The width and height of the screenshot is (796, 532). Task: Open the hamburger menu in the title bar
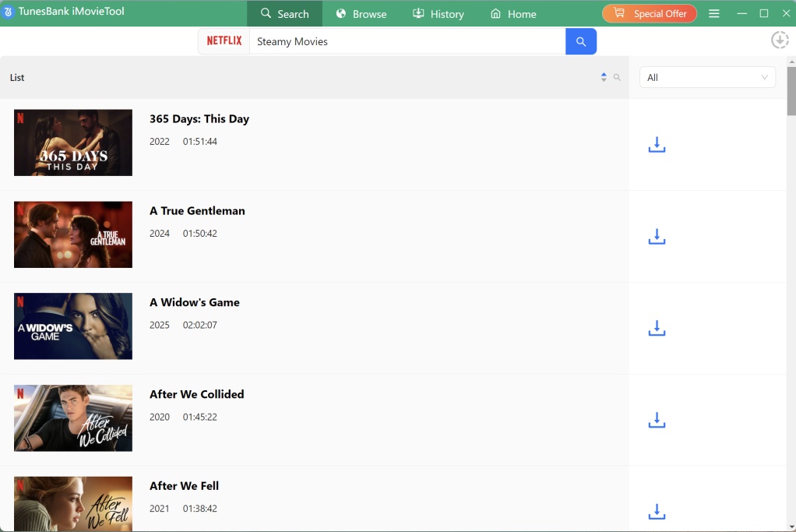714,13
